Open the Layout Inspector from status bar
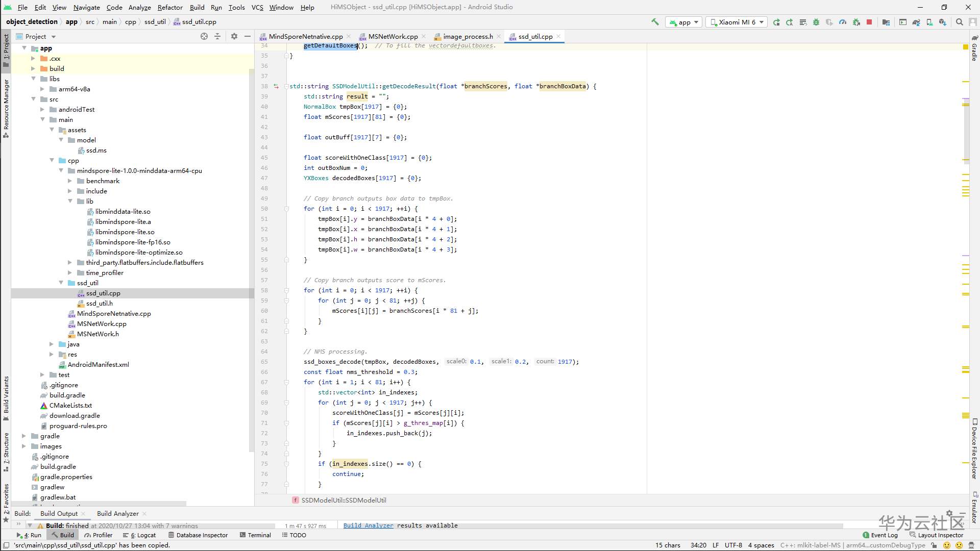980x551 pixels. click(941, 535)
